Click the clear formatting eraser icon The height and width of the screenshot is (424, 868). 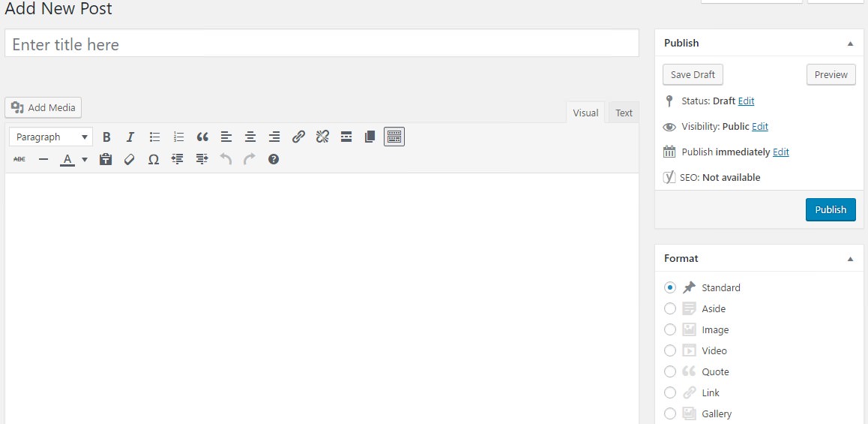coord(130,159)
